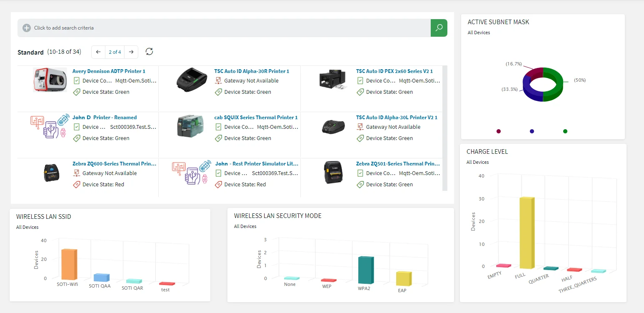The height and width of the screenshot is (313, 644).
Task: Click the plus icon to add search criteria
Action: pyautogui.click(x=27, y=28)
